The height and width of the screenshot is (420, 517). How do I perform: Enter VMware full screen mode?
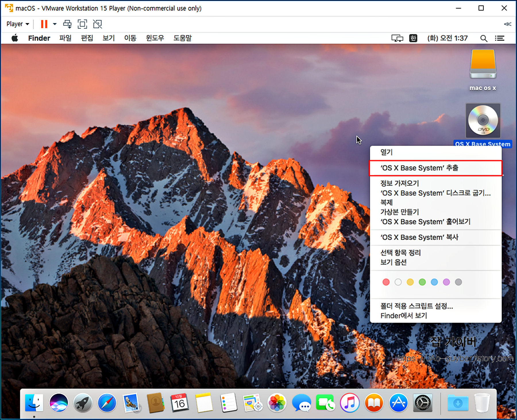point(82,24)
